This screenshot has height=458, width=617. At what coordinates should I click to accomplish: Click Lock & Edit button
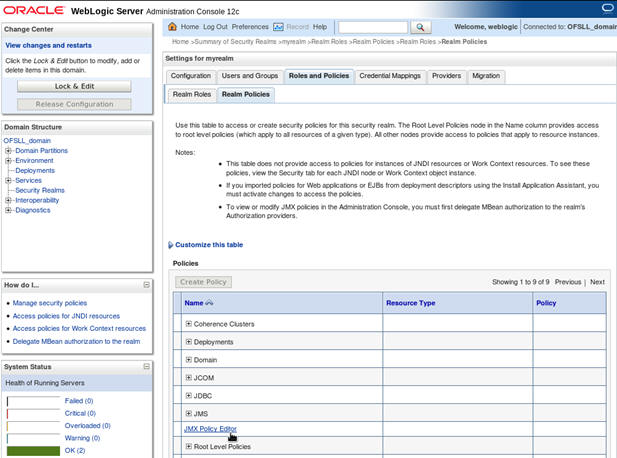[x=74, y=86]
